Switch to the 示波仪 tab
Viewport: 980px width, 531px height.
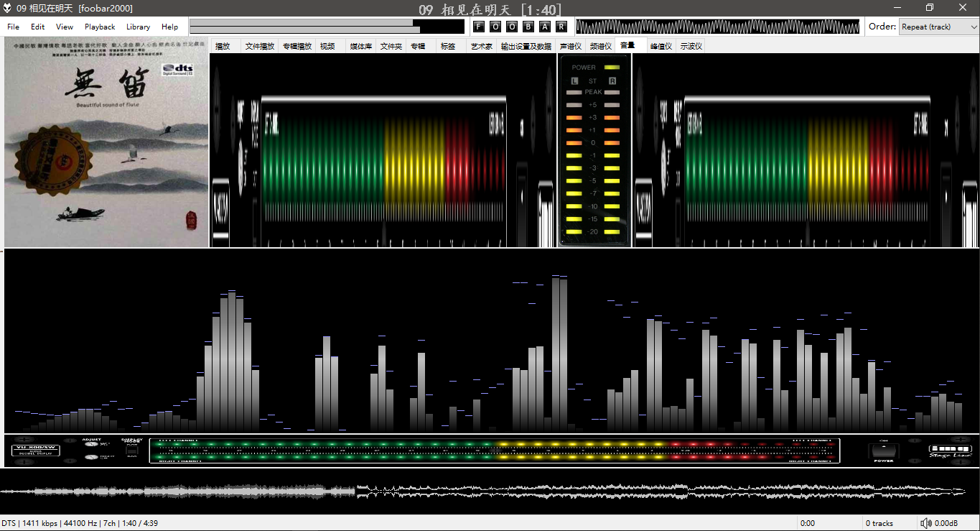click(691, 46)
